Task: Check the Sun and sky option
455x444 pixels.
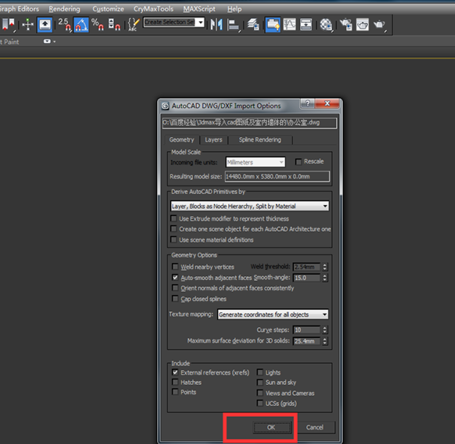Action: coord(260,382)
